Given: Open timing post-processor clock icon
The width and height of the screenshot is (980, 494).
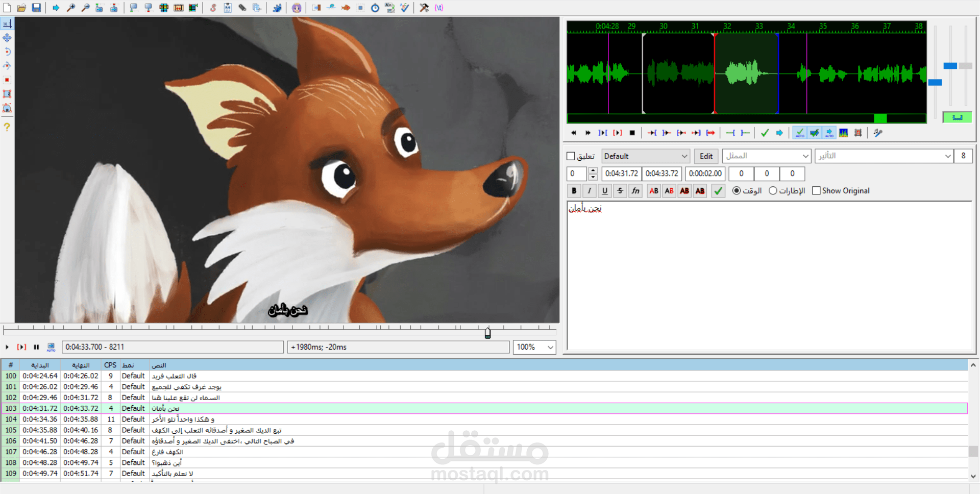Looking at the screenshot, I should (x=375, y=8).
